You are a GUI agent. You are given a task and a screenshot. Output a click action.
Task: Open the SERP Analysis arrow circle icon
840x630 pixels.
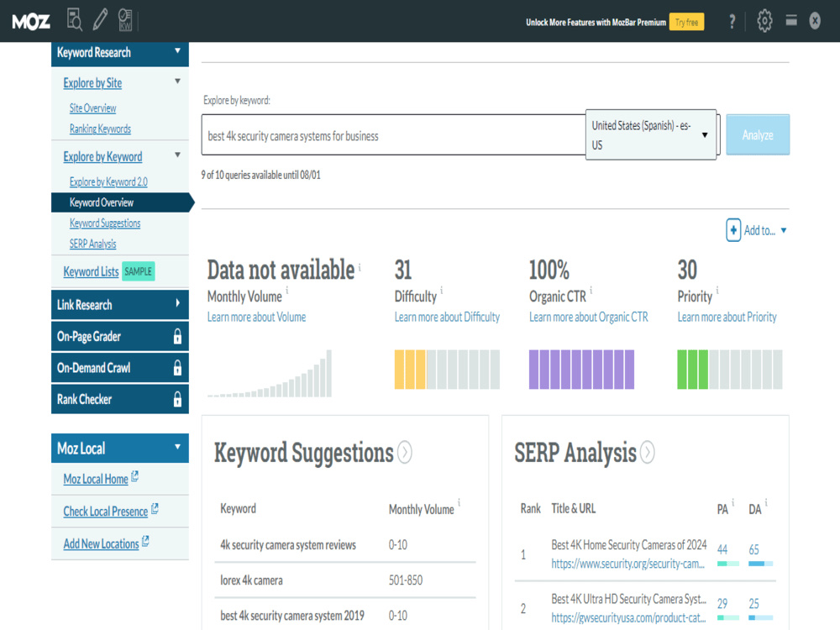coord(648,452)
